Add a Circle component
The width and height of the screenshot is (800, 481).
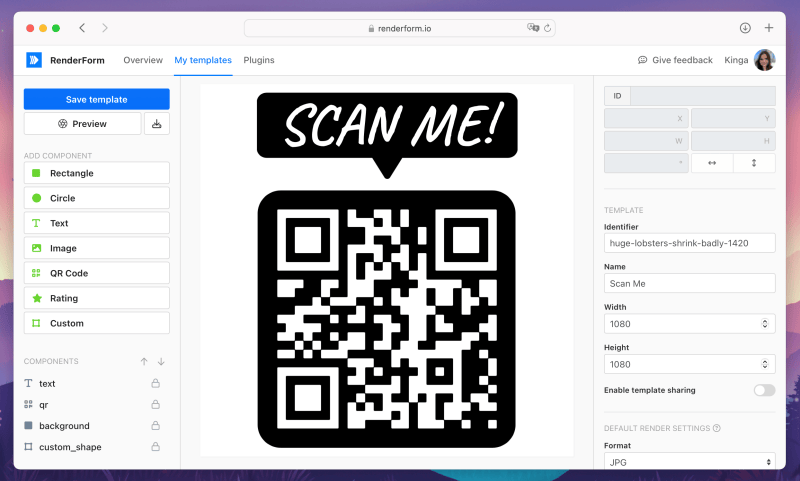[96, 198]
